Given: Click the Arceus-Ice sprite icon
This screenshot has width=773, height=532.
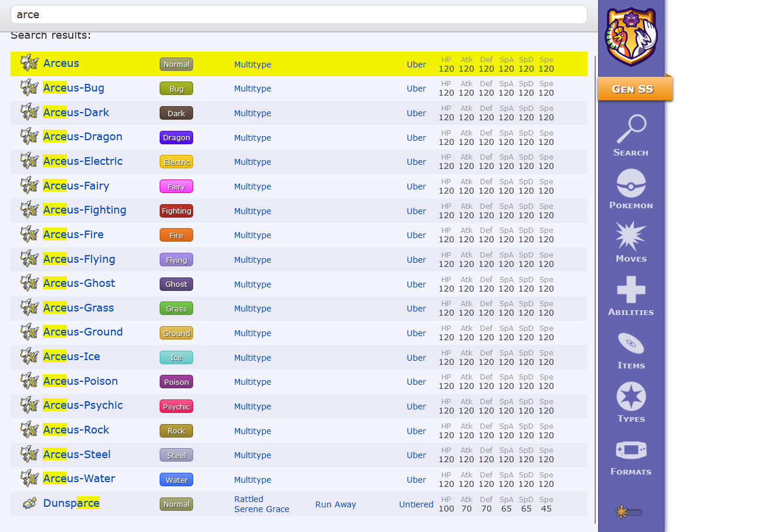Looking at the screenshot, I should (29, 356).
